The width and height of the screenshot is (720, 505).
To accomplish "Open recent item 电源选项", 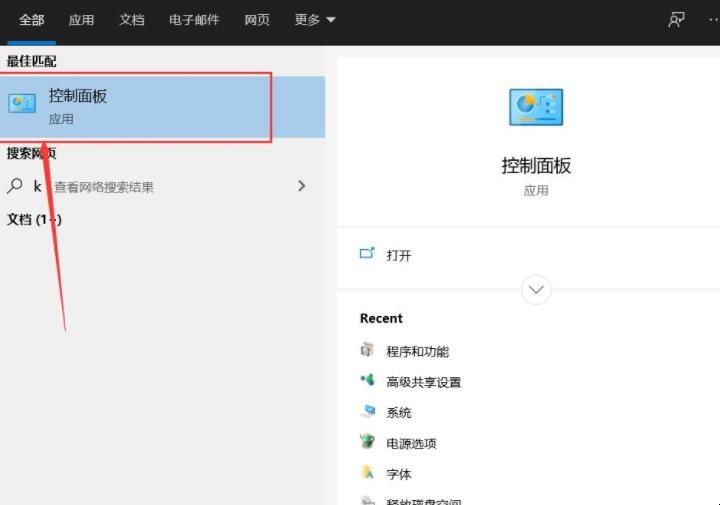I will [x=411, y=443].
